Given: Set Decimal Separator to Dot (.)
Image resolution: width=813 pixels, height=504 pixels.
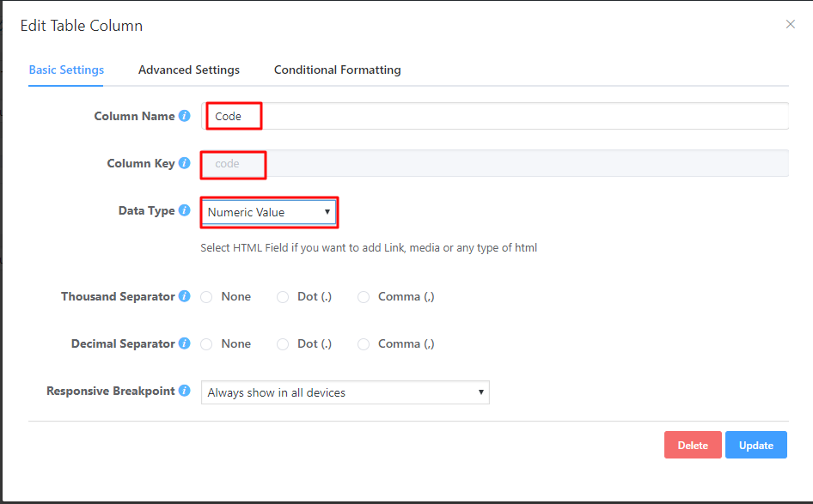Looking at the screenshot, I should click(283, 344).
